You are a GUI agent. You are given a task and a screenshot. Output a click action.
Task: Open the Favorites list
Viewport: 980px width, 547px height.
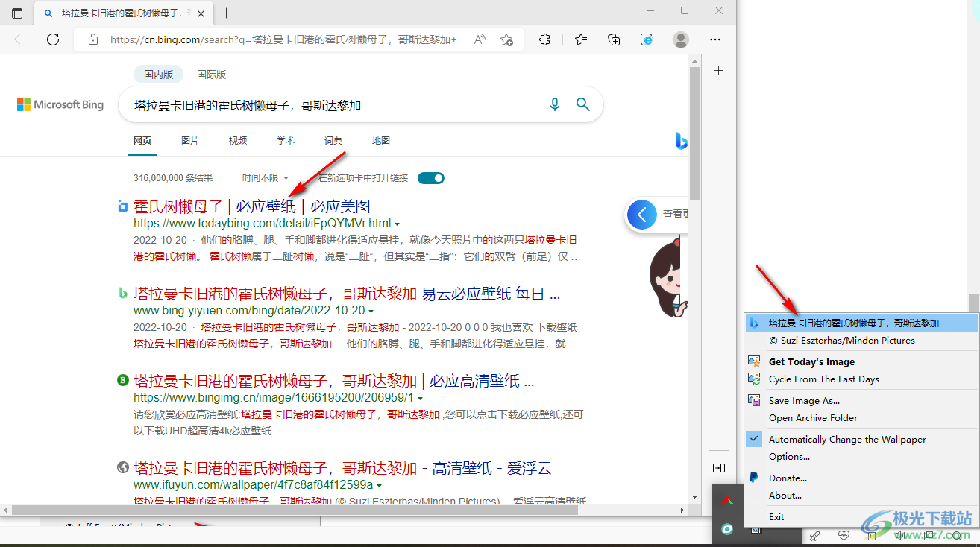point(581,39)
